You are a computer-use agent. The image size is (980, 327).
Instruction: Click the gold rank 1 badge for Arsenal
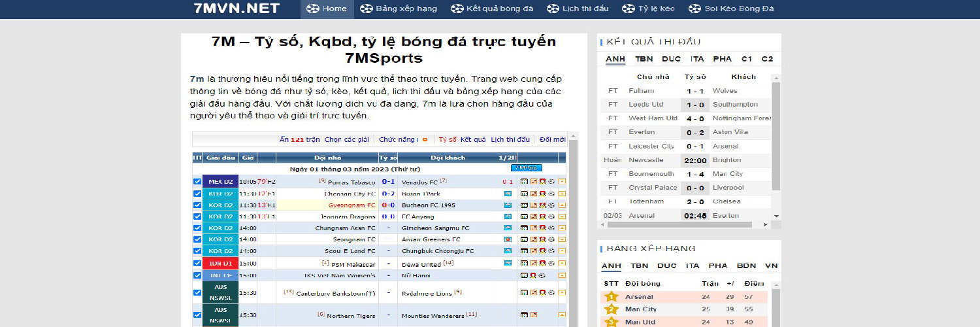pyautogui.click(x=612, y=297)
